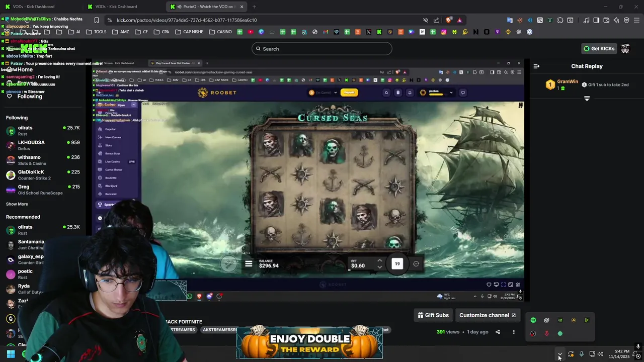The image size is (644, 362).
Task: Click the Roobet gift box icon
Action: pos(398,93)
